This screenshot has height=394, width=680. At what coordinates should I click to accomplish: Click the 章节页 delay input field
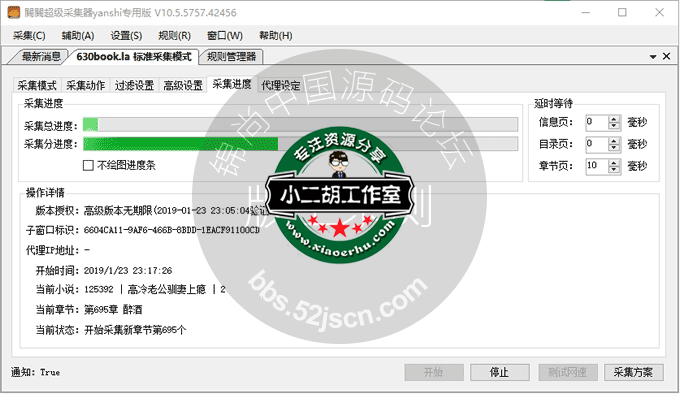596,166
